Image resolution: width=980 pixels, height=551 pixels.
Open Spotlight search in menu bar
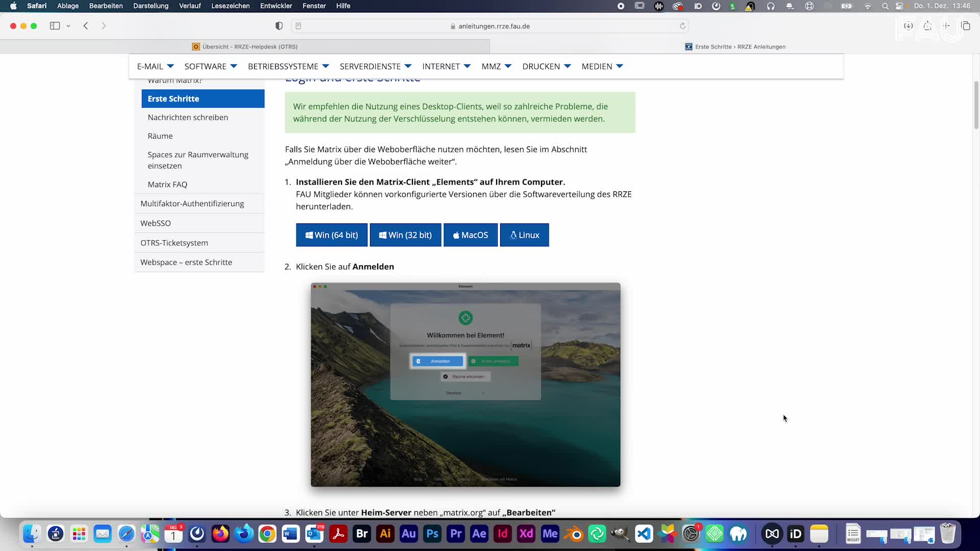click(x=885, y=6)
